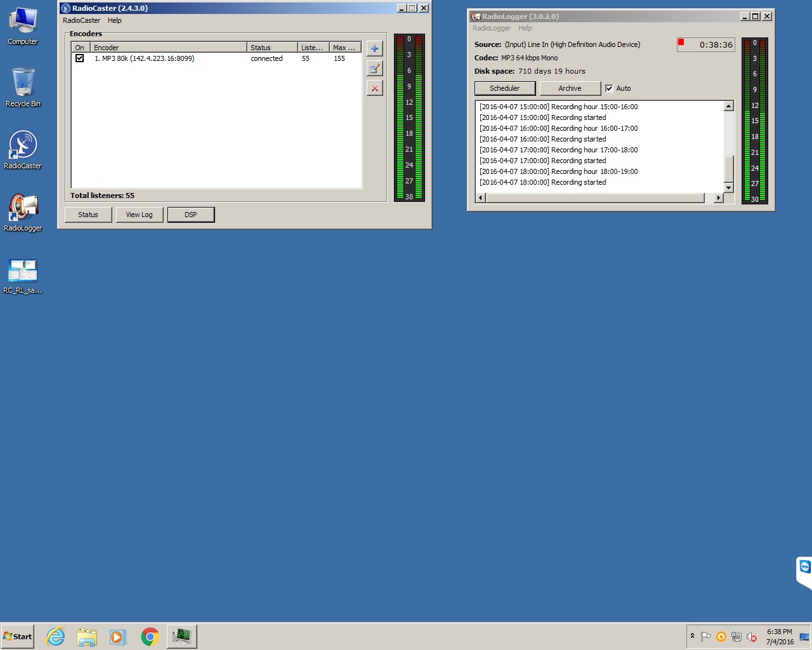The width and height of the screenshot is (812, 650).
Task: Click the On column header
Action: point(81,48)
